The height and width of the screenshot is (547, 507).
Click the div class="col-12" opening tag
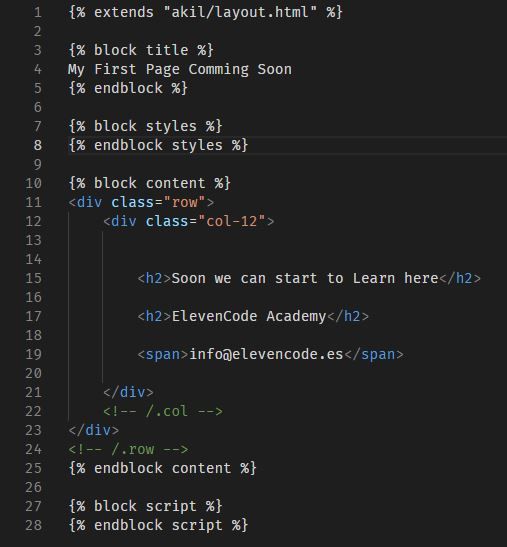(x=188, y=221)
